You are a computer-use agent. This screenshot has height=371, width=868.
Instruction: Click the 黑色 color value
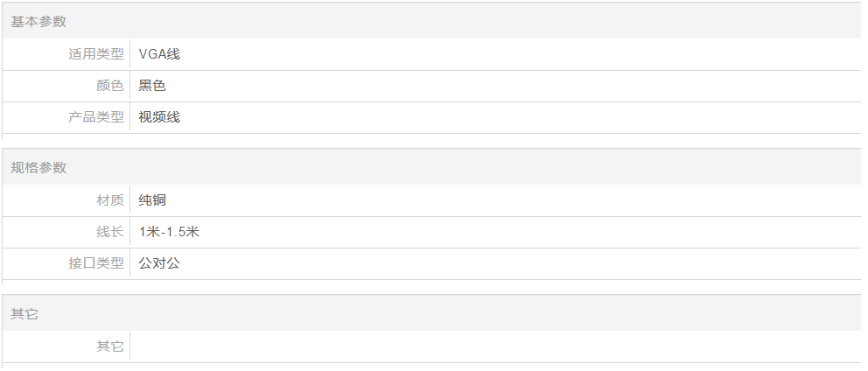[x=152, y=86]
